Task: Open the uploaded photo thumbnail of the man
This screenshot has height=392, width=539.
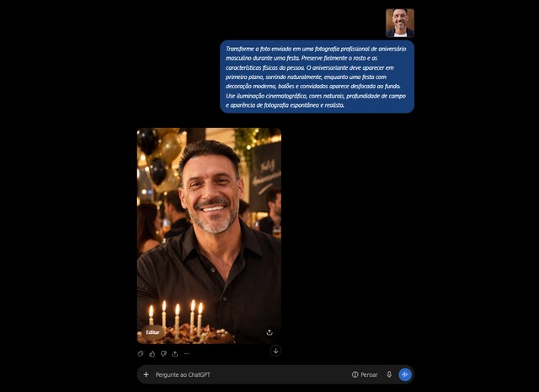Action: pyautogui.click(x=400, y=23)
